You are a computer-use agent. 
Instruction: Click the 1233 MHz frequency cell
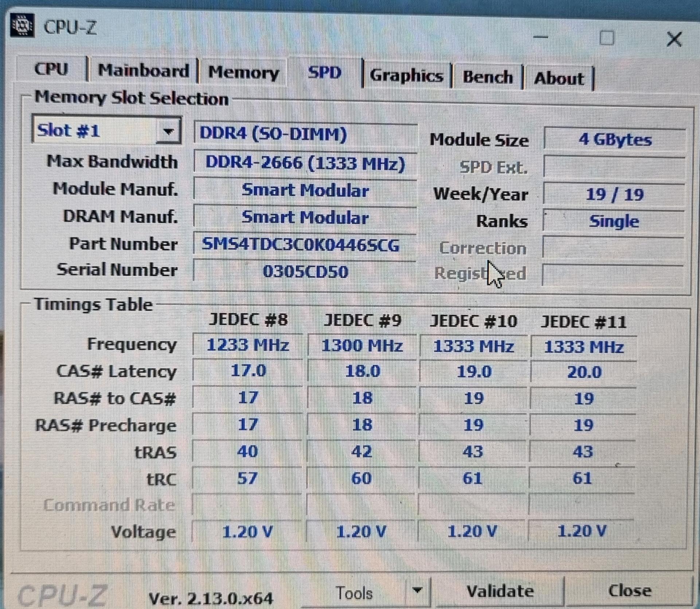[248, 345]
